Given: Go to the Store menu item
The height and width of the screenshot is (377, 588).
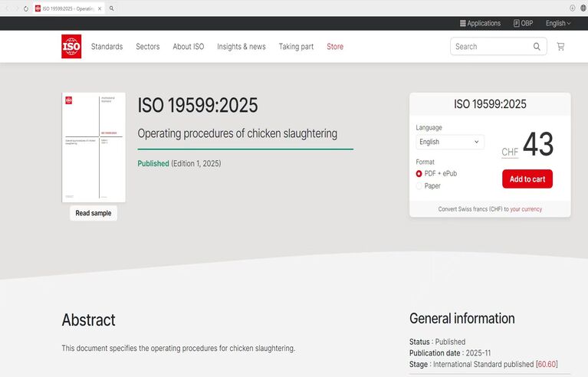Looking at the screenshot, I should (335, 47).
